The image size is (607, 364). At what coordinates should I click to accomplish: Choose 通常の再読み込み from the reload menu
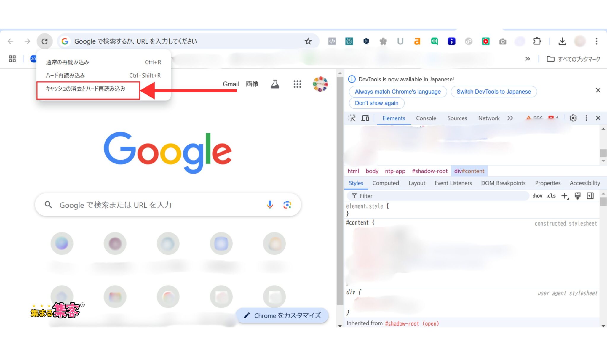(103, 62)
